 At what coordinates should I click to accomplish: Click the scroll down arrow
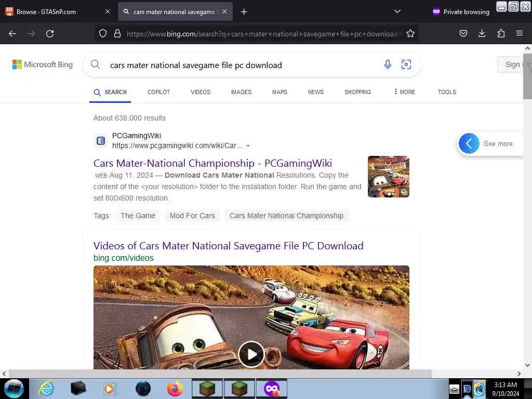528,365
